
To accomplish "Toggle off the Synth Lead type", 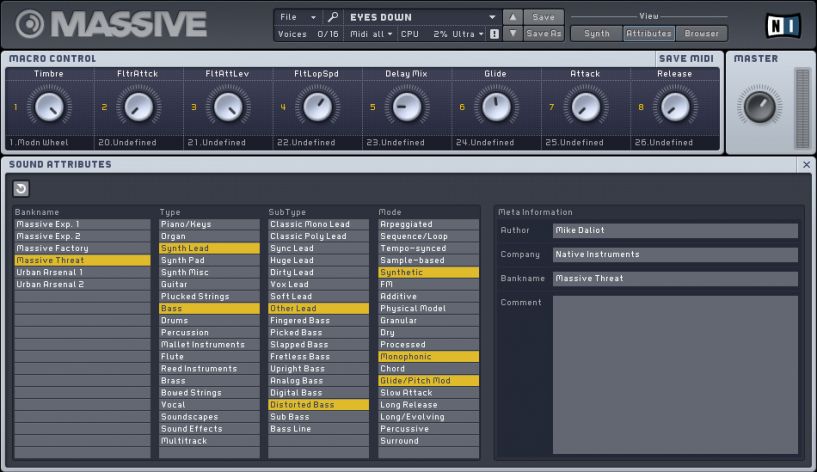I will [x=209, y=249].
